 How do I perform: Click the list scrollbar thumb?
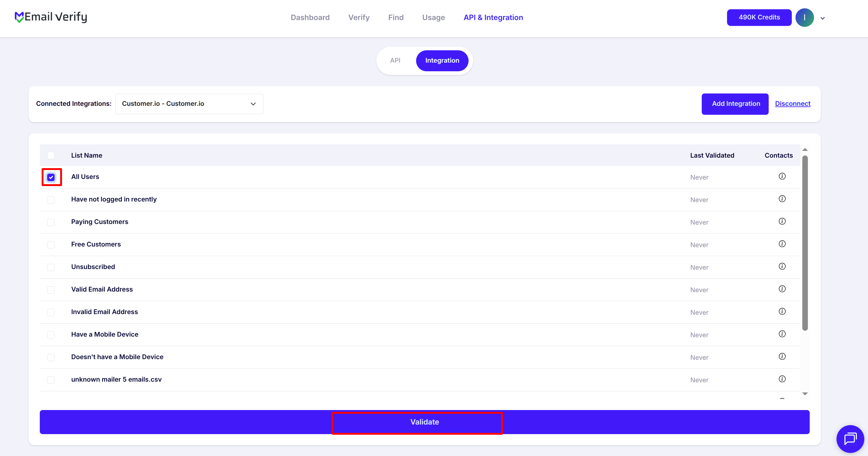(x=805, y=243)
